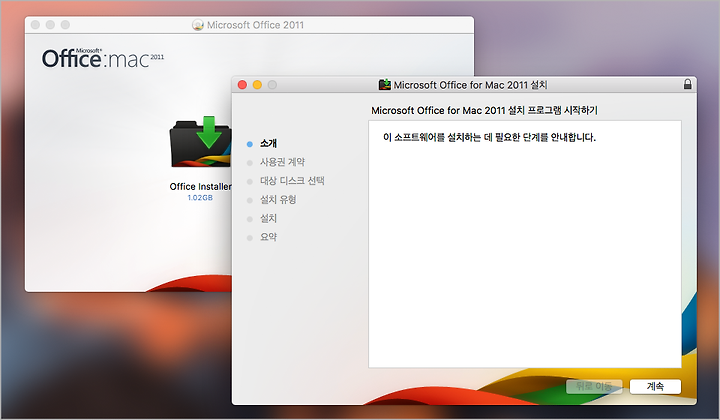This screenshot has height=420, width=720.
Task: Click the Office:mac 2011 logo
Action: point(103,59)
